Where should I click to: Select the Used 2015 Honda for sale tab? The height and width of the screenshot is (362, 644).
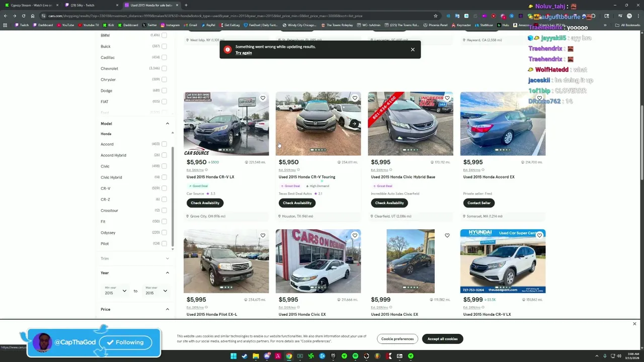coord(151,5)
